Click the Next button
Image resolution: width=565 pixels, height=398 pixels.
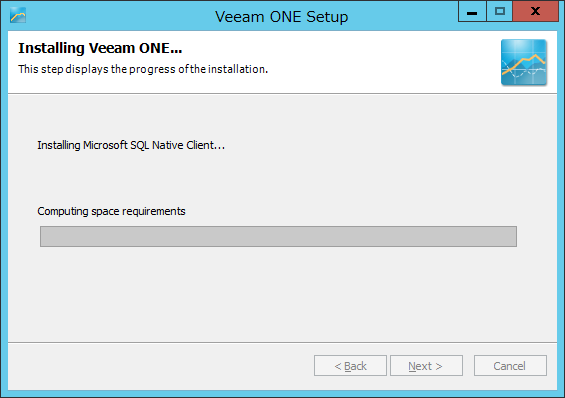point(426,366)
